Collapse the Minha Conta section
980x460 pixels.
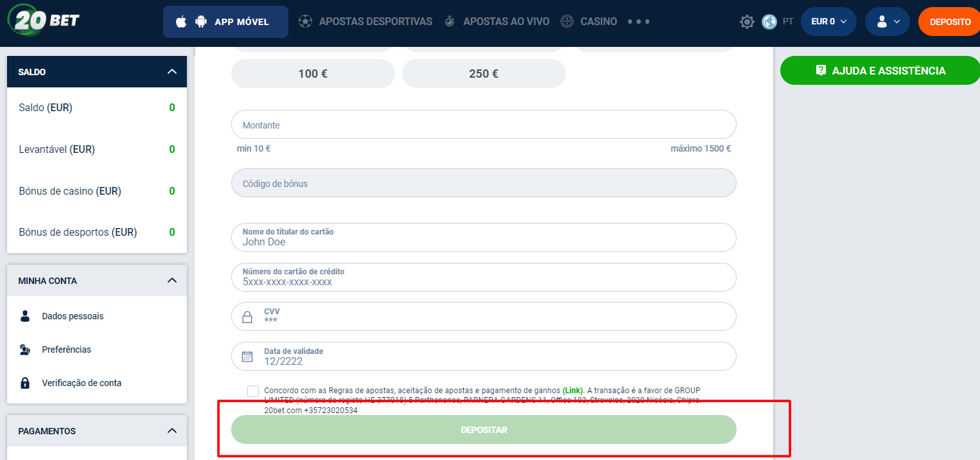(x=171, y=281)
